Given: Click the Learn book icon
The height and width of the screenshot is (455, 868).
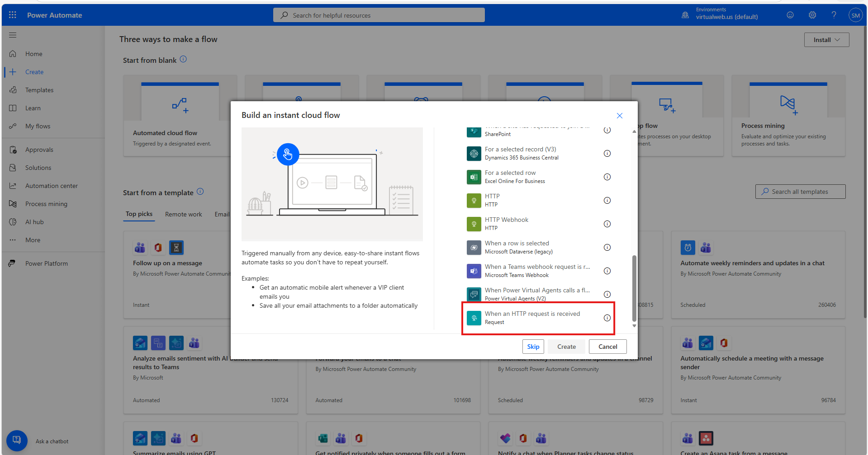Looking at the screenshot, I should [13, 108].
